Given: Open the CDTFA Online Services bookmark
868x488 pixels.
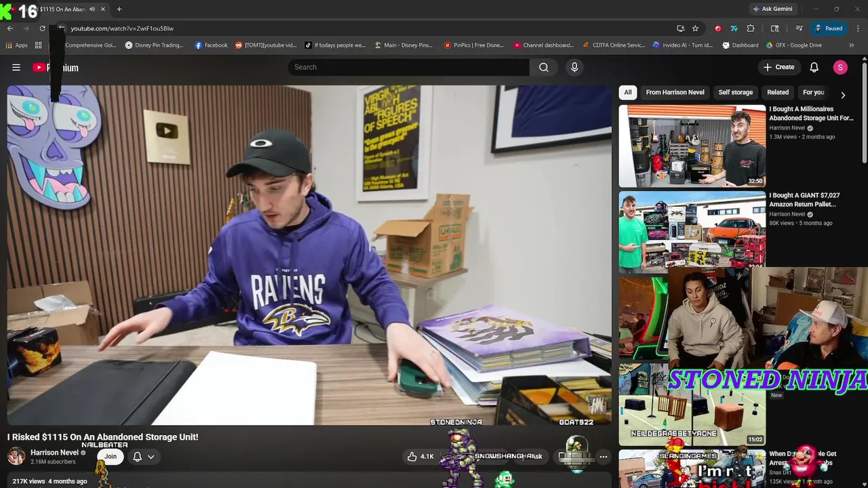Looking at the screenshot, I should pyautogui.click(x=614, y=45).
